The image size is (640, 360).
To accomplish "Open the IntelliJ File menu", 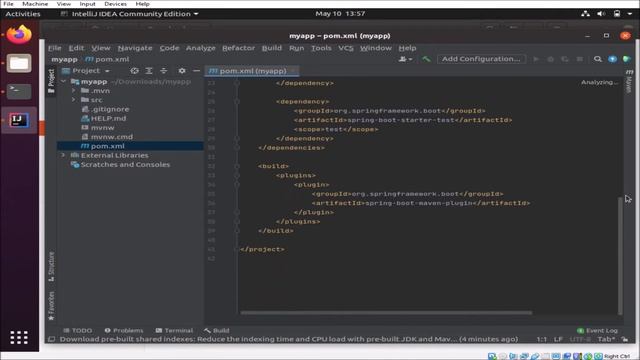I will pyautogui.click(x=54, y=48).
